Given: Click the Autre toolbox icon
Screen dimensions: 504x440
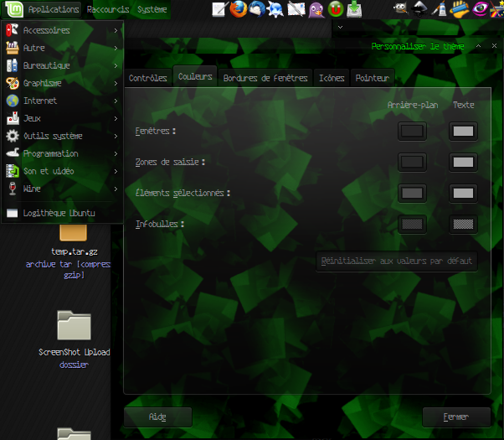Looking at the screenshot, I should point(13,48).
